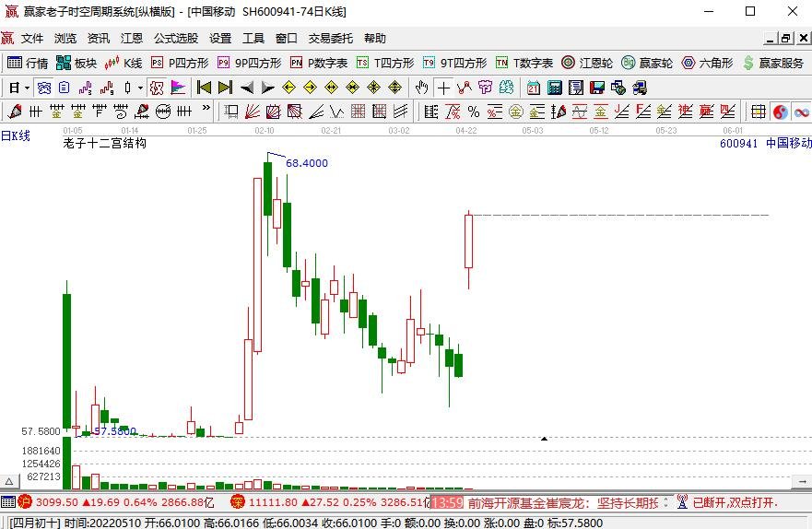Open the calculator icon
The image size is (812, 529).
coord(555,88)
